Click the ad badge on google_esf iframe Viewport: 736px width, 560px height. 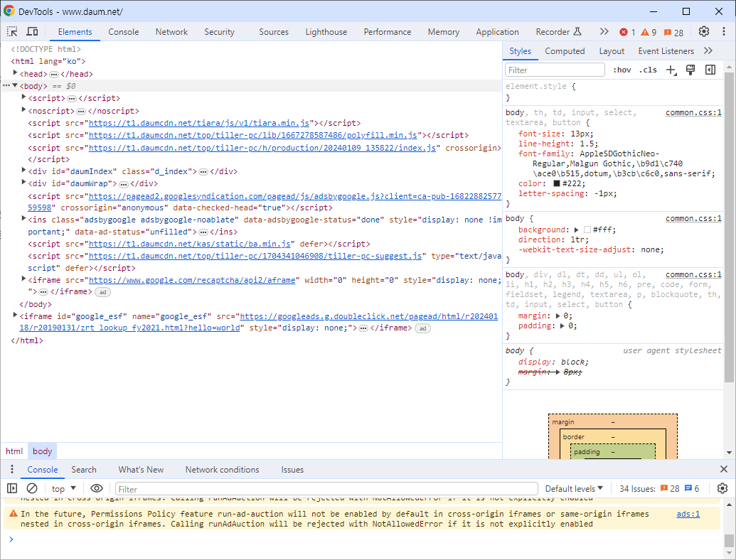[x=423, y=328]
